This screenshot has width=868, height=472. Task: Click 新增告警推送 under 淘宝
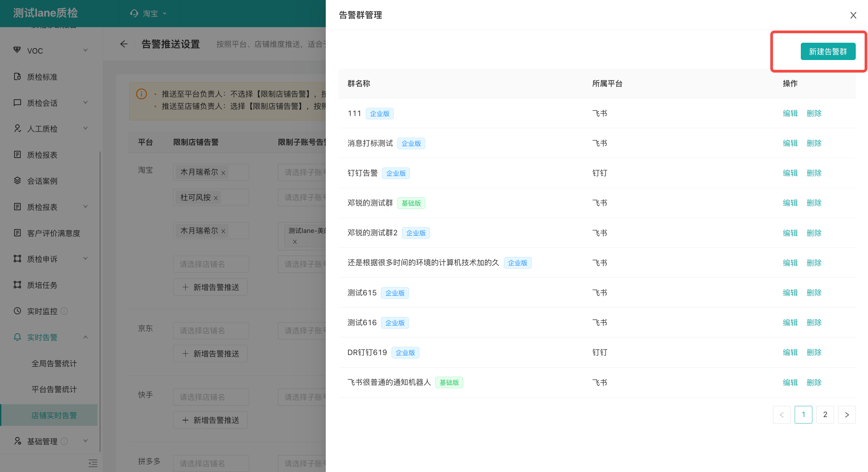[x=210, y=287]
